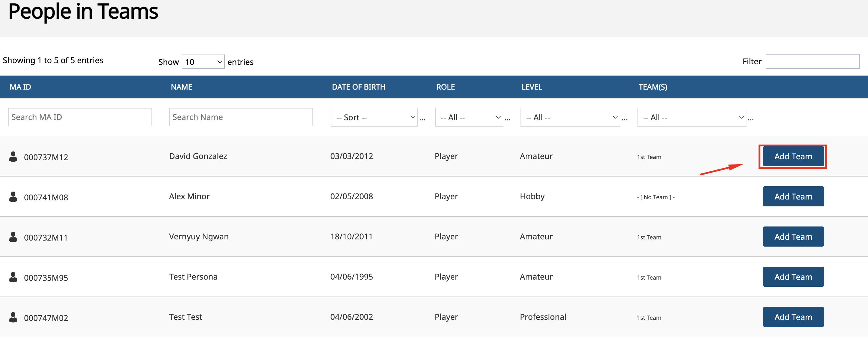Click the person icon beside 000735M95

click(x=13, y=277)
